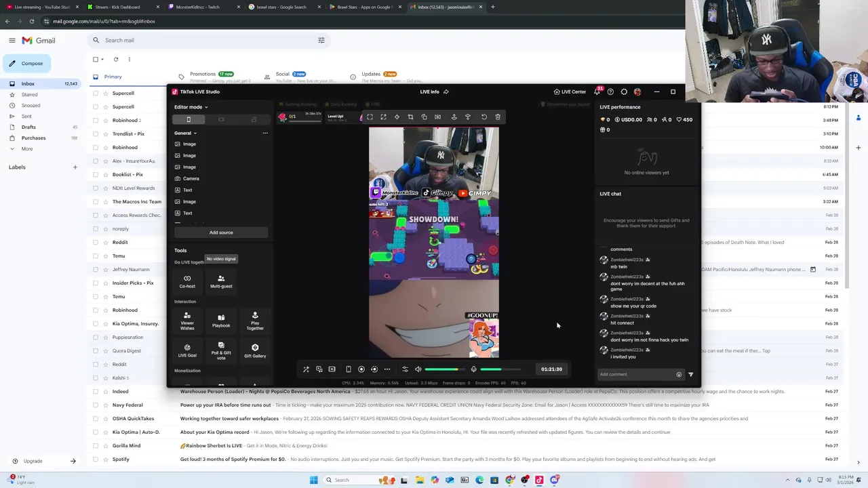Open LIVE Goal tool
This screenshot has width=868, height=488.
pos(187,350)
